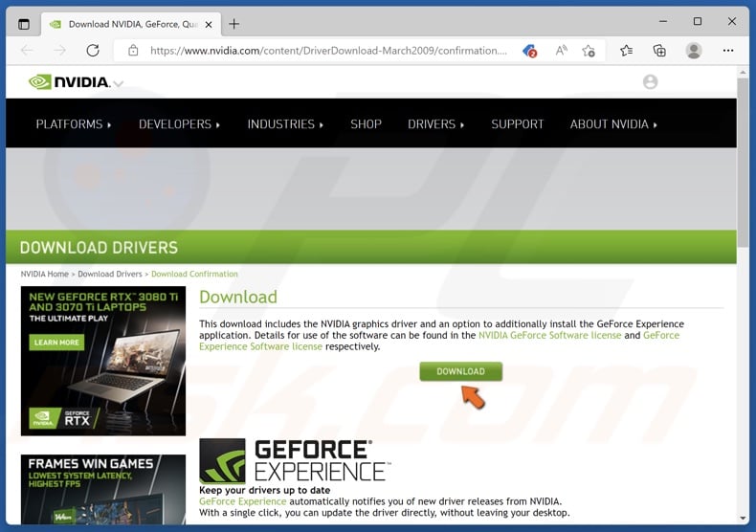Open the Frames Win Games banner
756x532 pixels.
pyautogui.click(x=103, y=490)
